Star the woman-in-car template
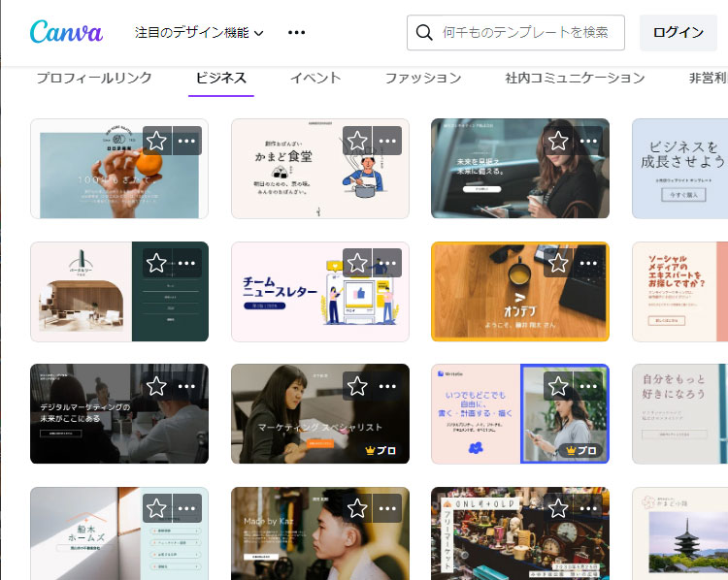This screenshot has width=728, height=580. click(x=558, y=141)
